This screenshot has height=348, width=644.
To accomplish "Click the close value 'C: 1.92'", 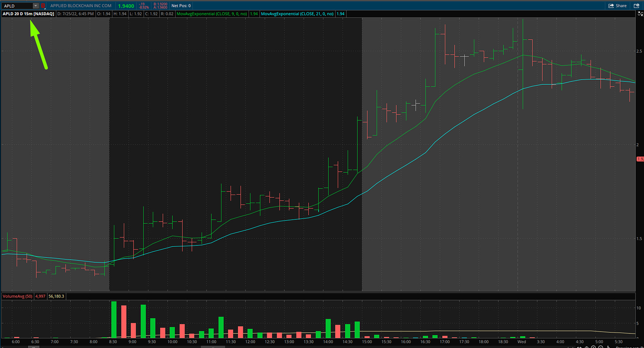I will click(151, 14).
